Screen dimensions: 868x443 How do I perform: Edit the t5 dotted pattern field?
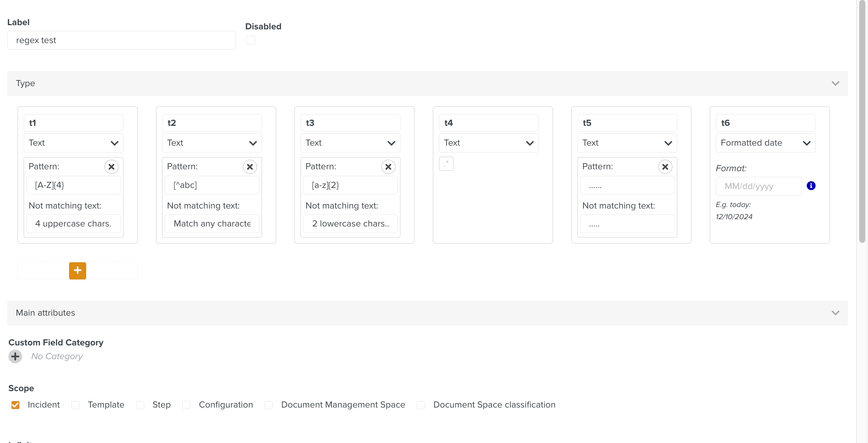pyautogui.click(x=627, y=185)
